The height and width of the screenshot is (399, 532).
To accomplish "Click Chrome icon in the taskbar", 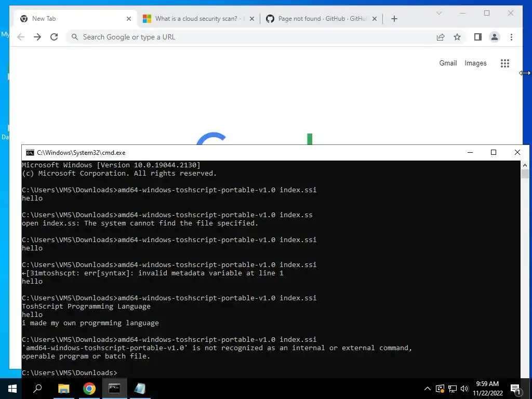I will pyautogui.click(x=89, y=389).
